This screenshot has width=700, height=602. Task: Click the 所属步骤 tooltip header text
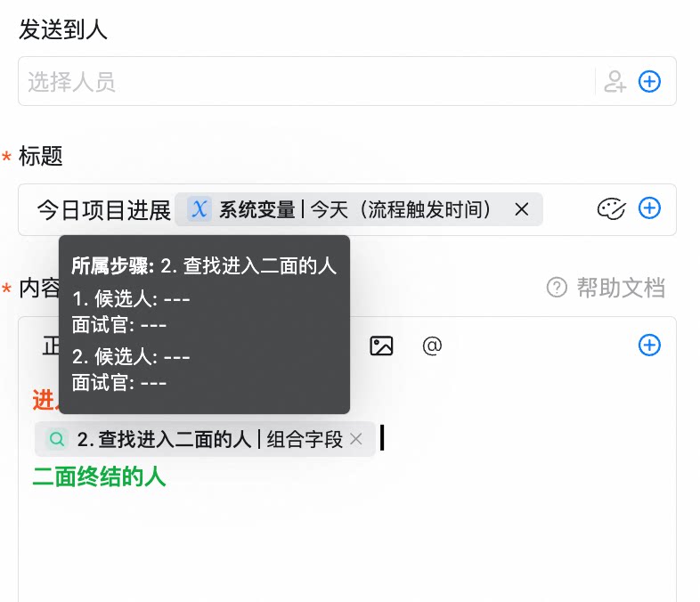[204, 266]
